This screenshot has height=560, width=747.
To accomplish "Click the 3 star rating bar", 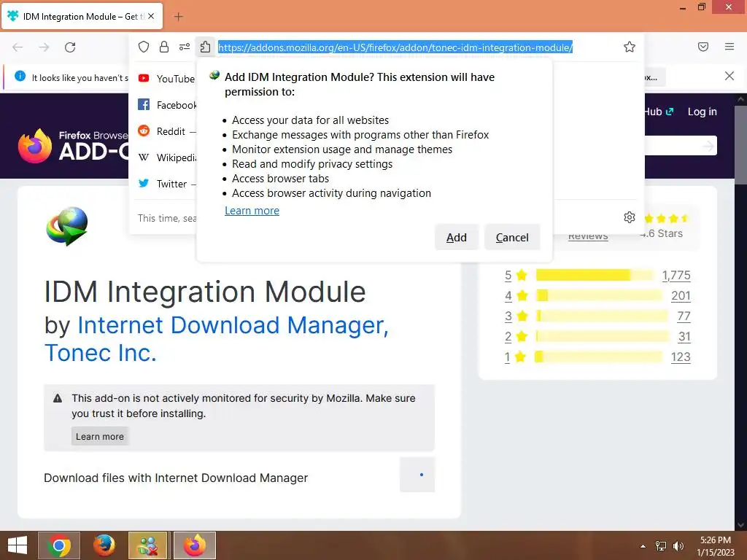I will click(602, 316).
